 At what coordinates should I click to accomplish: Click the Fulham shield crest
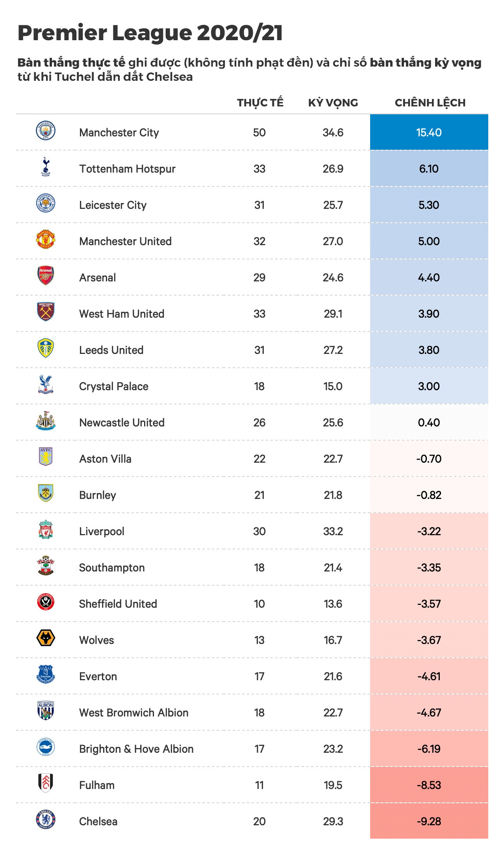46,783
